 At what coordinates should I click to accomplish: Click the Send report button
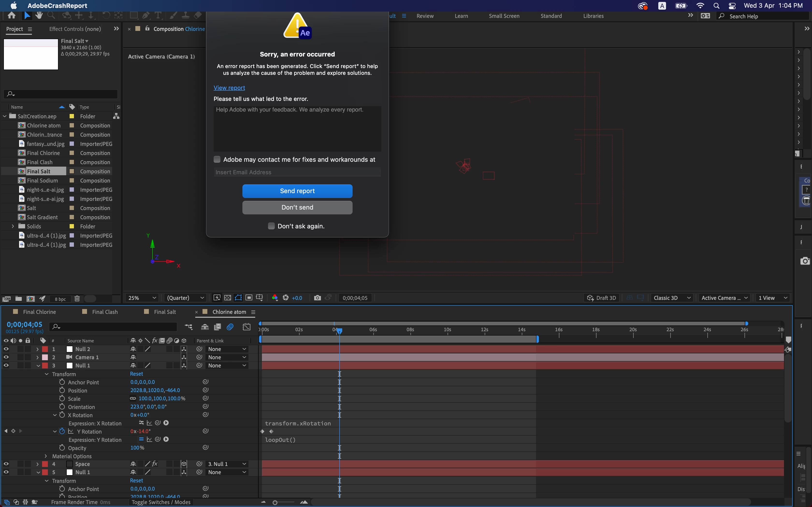(297, 191)
